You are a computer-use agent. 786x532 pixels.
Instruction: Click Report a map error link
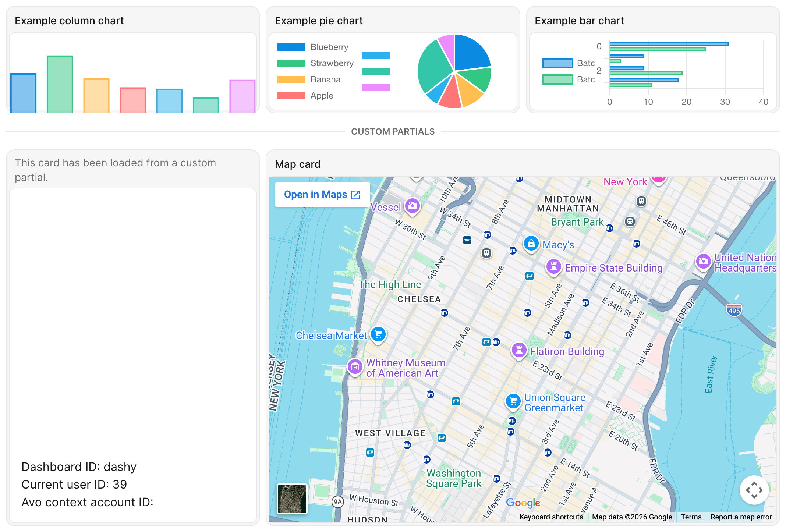(741, 517)
